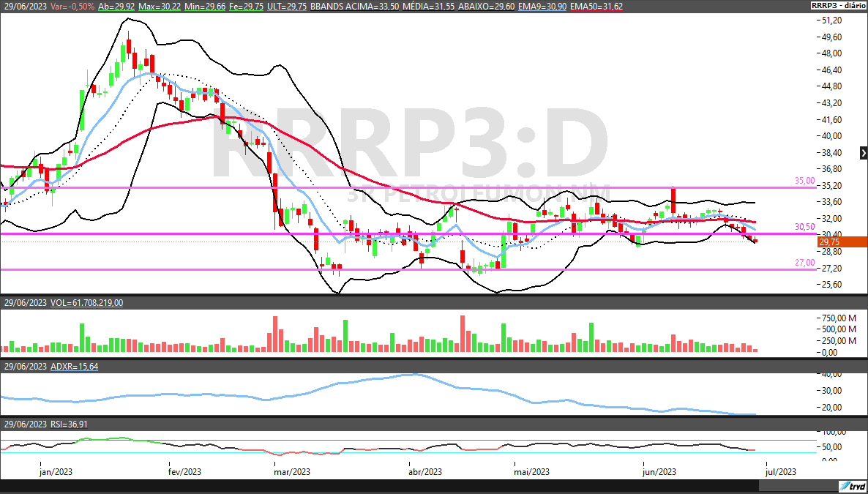Select the 30,50 horizontal line label
Image resolution: width=868 pixels, height=494 pixels.
pos(804,227)
